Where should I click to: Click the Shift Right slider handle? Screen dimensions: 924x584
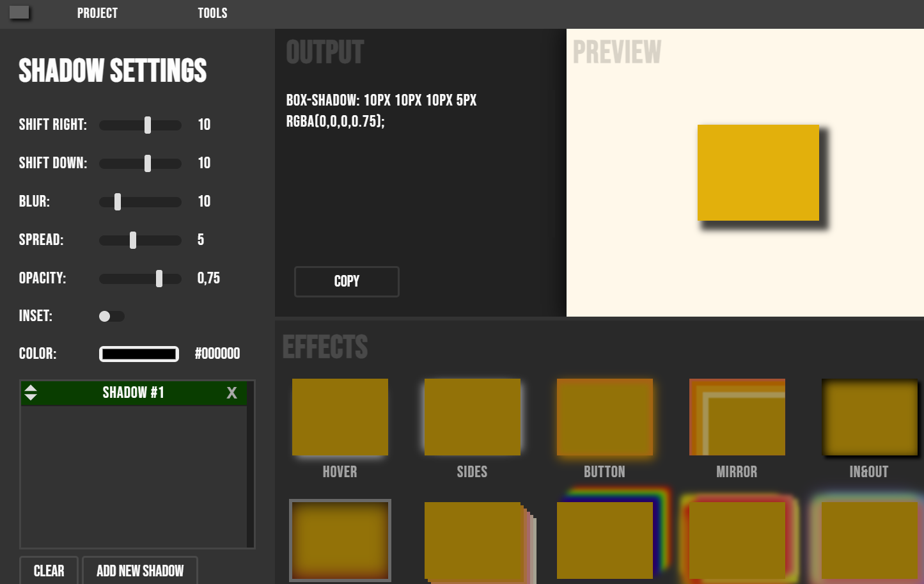tap(148, 125)
